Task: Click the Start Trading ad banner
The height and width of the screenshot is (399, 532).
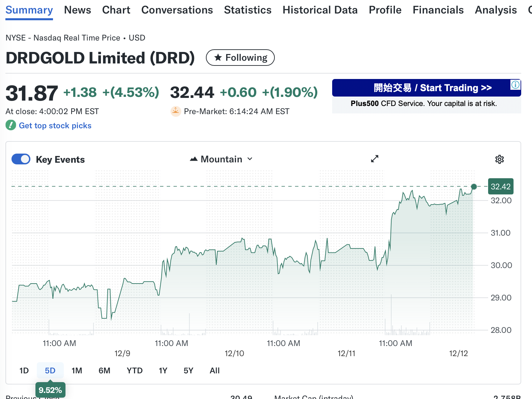Action: tap(426, 88)
